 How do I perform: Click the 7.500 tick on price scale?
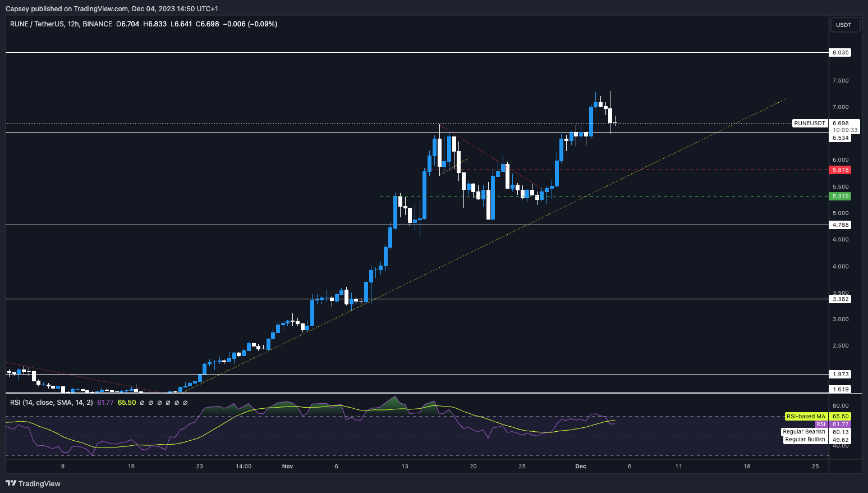pyautogui.click(x=841, y=80)
